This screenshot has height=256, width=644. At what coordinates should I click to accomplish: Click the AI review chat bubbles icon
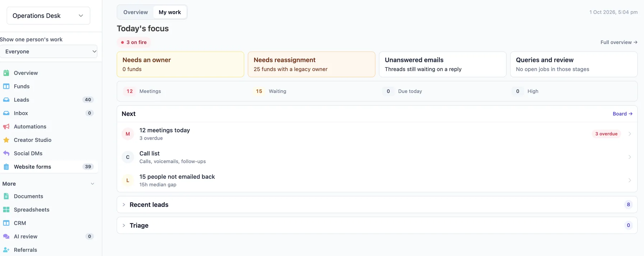pyautogui.click(x=6, y=237)
